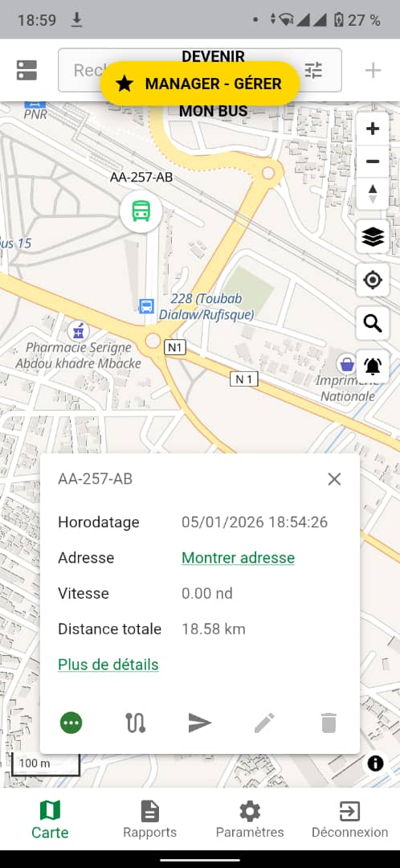This screenshot has height=868, width=400.
Task: Click the MANAGER - GÉRER yellow button
Action: coord(200,84)
